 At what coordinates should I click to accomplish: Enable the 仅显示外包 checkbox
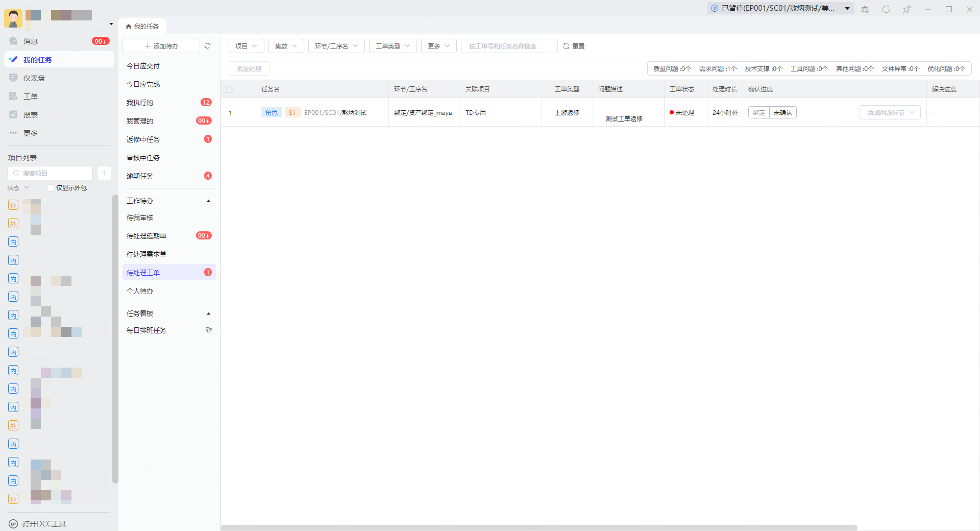[51, 188]
